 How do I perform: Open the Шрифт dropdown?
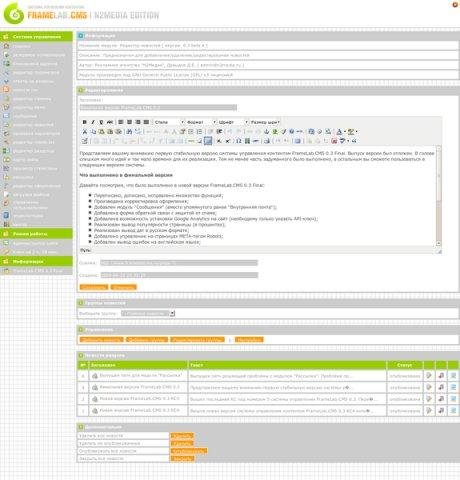[233, 122]
